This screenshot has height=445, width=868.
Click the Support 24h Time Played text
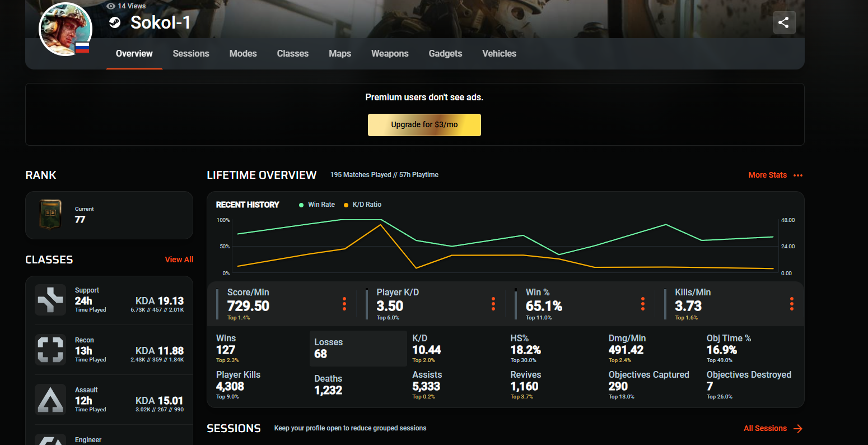[x=91, y=304]
